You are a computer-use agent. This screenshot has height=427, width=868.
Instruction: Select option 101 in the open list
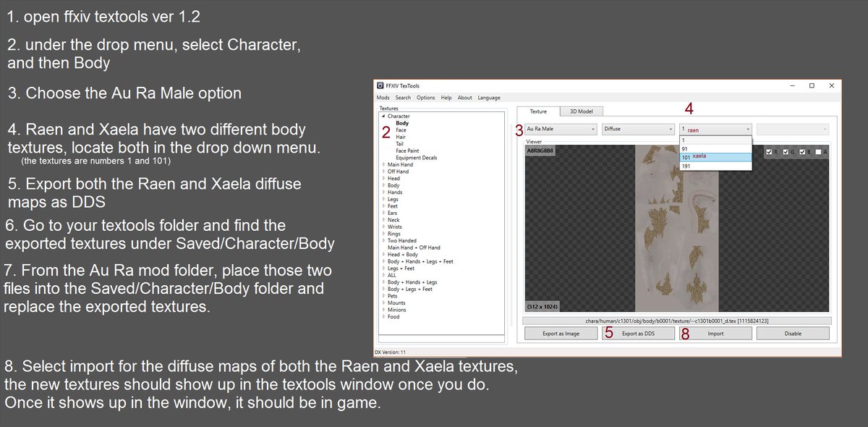pyautogui.click(x=715, y=157)
